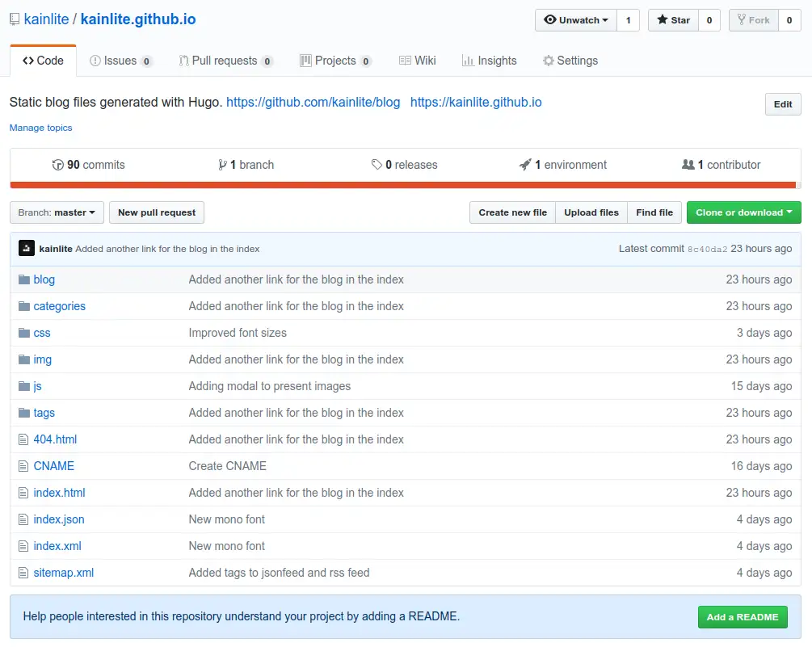Open the 0 releases link
This screenshot has width=812, height=647.
point(405,165)
